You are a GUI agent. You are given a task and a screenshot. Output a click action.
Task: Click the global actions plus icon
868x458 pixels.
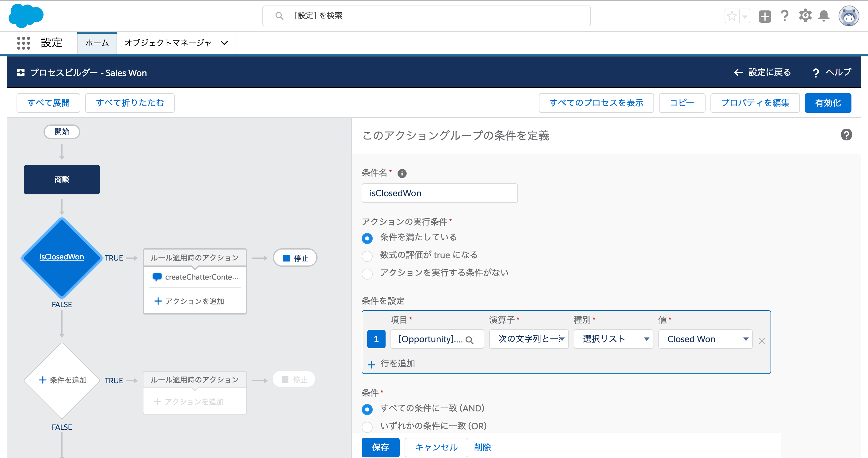(765, 16)
